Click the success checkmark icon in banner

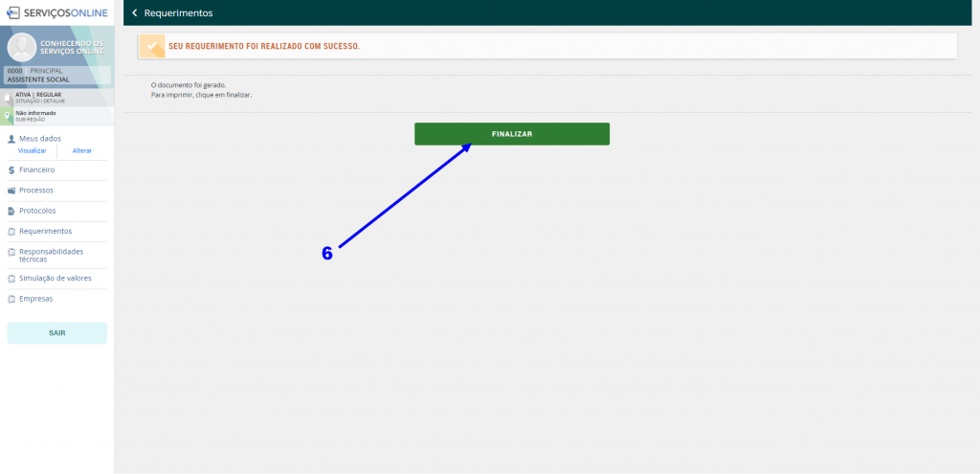[151, 46]
